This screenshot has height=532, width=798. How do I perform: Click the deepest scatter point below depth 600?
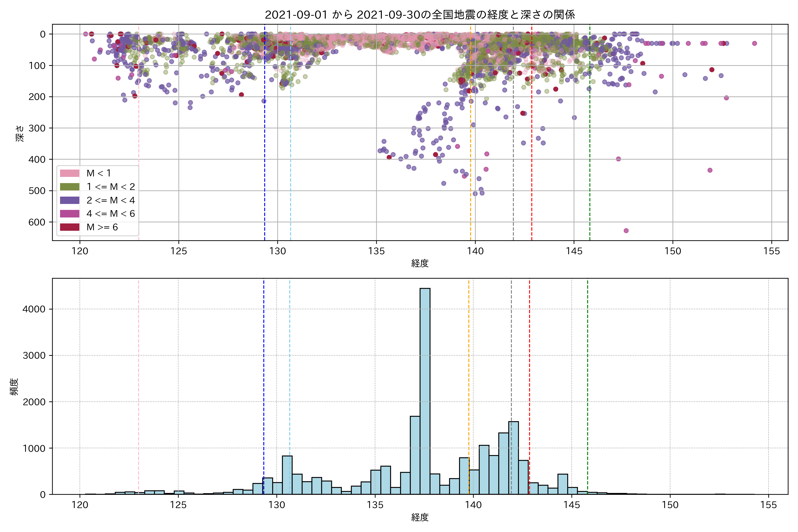pos(626,231)
